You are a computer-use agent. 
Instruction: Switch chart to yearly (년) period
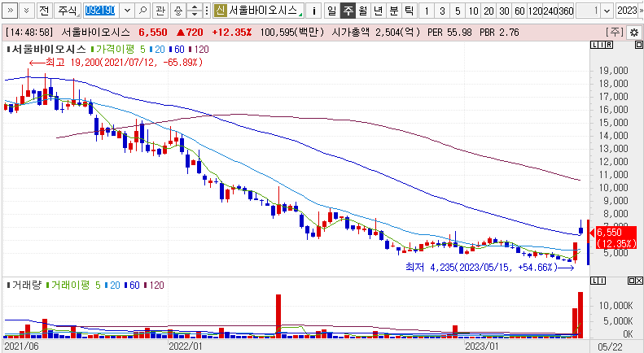click(x=379, y=11)
